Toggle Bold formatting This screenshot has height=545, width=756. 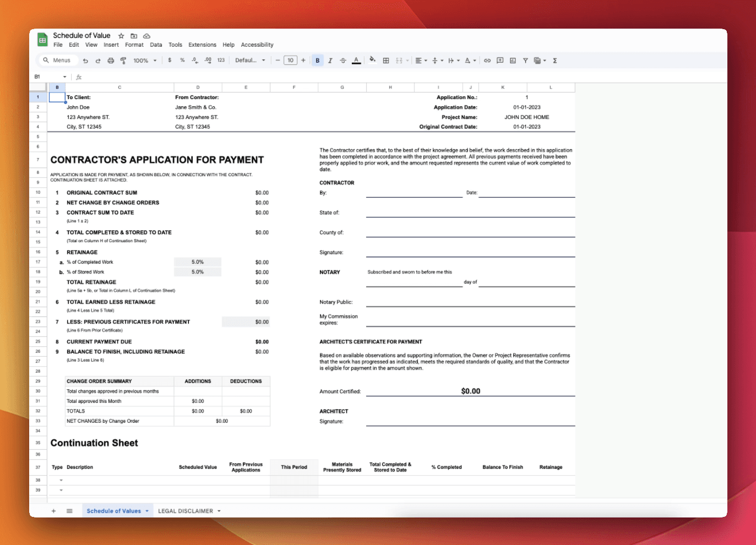point(317,61)
